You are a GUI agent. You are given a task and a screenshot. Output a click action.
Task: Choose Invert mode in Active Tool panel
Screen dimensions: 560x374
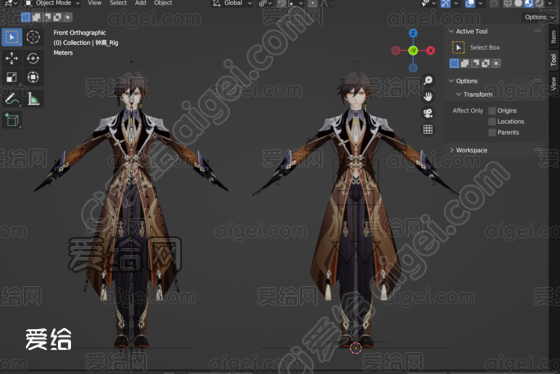485,63
